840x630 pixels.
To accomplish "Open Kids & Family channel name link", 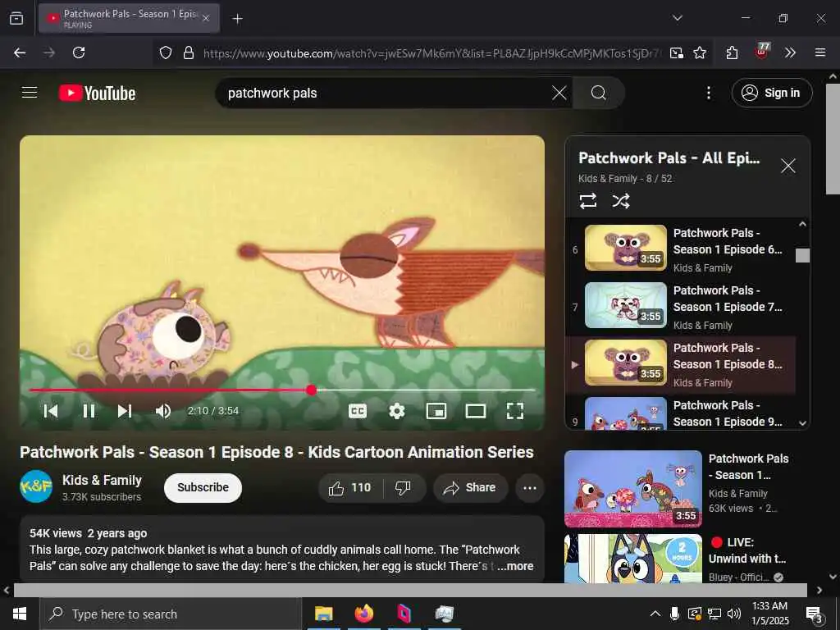I will tap(102, 480).
